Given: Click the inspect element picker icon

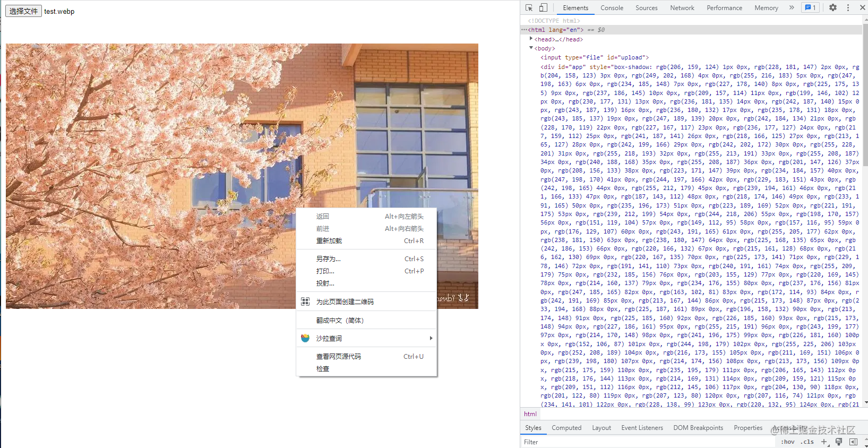Looking at the screenshot, I should click(x=529, y=7).
